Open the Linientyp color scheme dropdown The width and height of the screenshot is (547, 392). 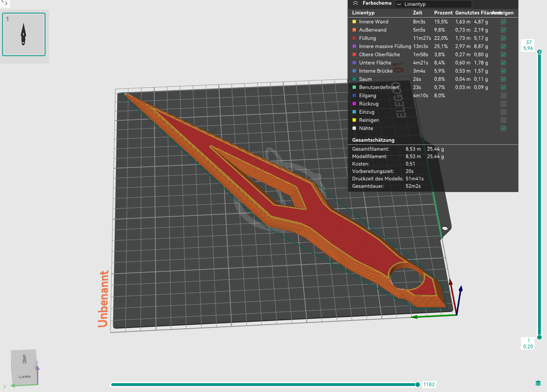click(x=433, y=4)
